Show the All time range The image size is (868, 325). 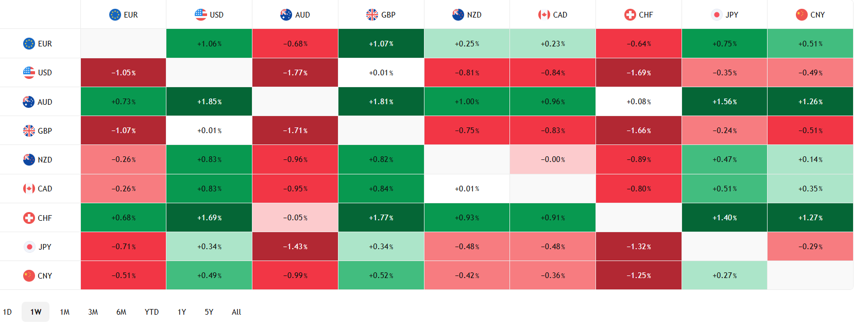pos(236,312)
